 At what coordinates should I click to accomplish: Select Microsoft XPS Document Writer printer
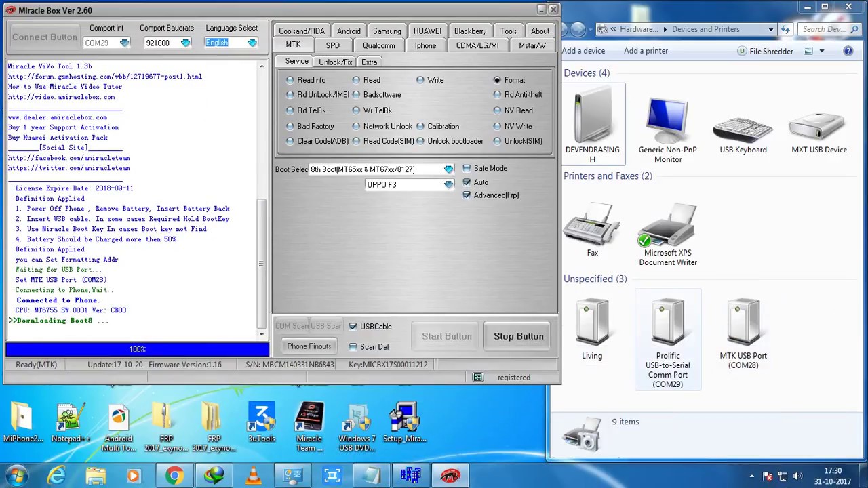pos(668,234)
